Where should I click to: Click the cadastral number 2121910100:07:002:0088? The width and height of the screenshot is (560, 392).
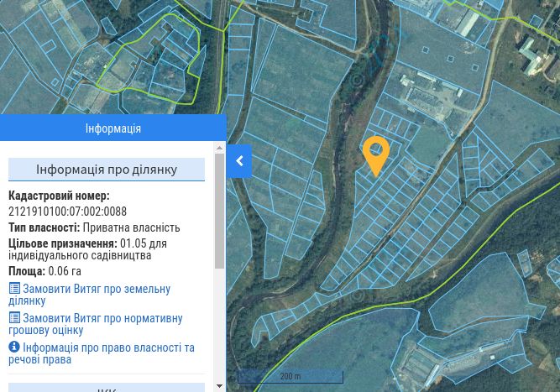pyautogui.click(x=67, y=212)
